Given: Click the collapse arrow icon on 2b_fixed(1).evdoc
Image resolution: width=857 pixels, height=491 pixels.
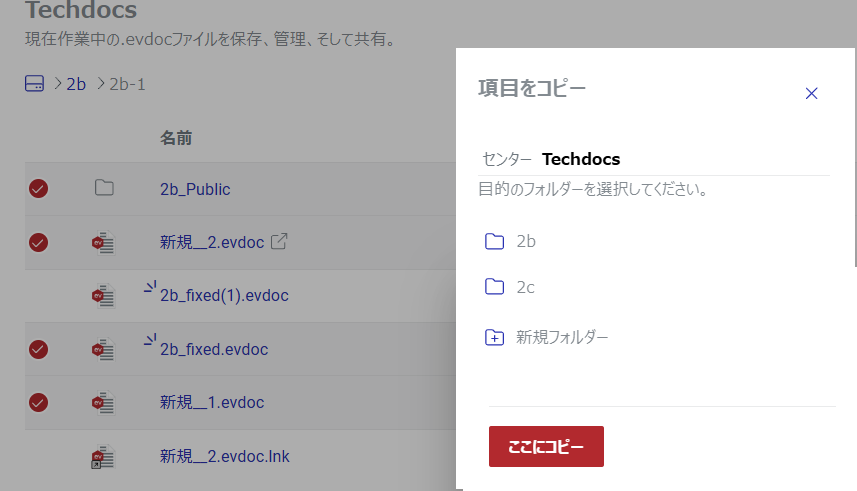Looking at the screenshot, I should coord(150,286).
